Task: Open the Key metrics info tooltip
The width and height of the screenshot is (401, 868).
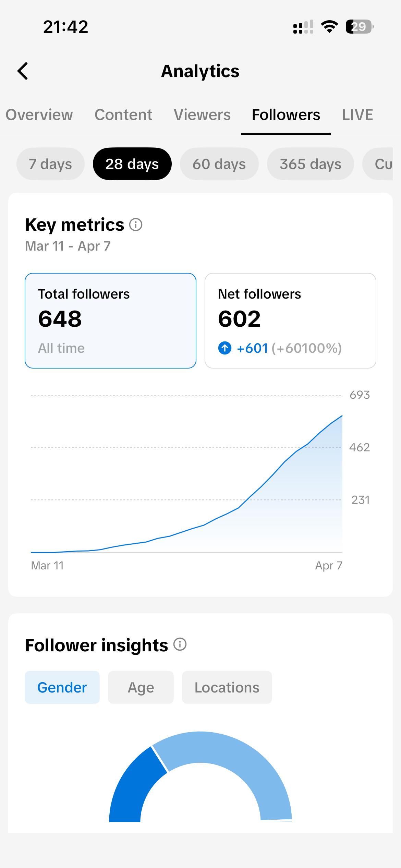Action: (x=136, y=225)
